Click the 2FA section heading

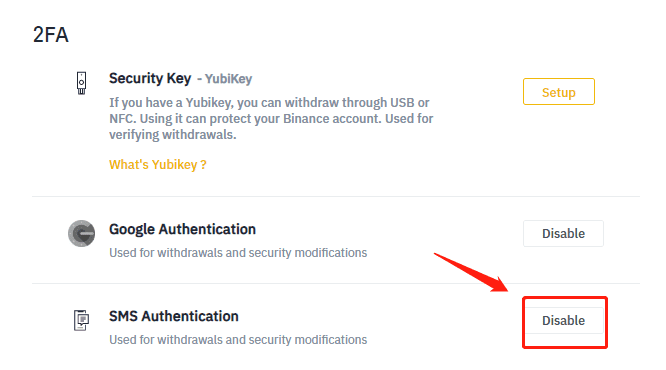pos(51,34)
